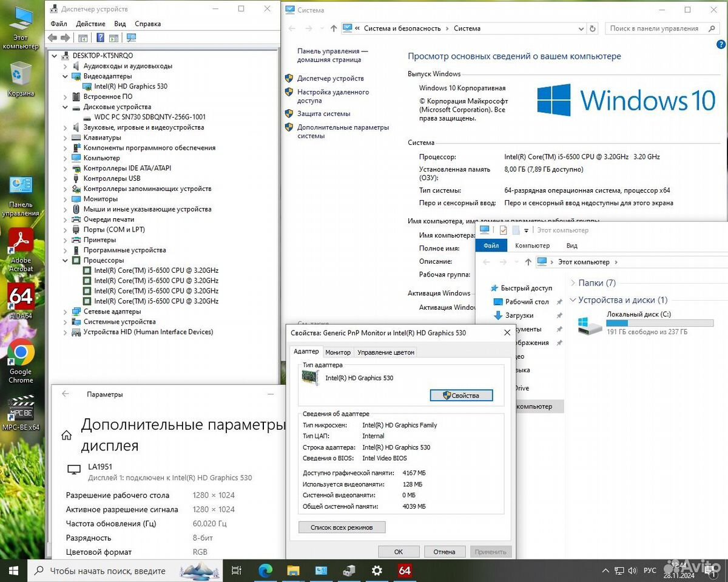Open Настройка удаленного доступа link
Viewport: 728px width, 582px height.
click(333, 96)
